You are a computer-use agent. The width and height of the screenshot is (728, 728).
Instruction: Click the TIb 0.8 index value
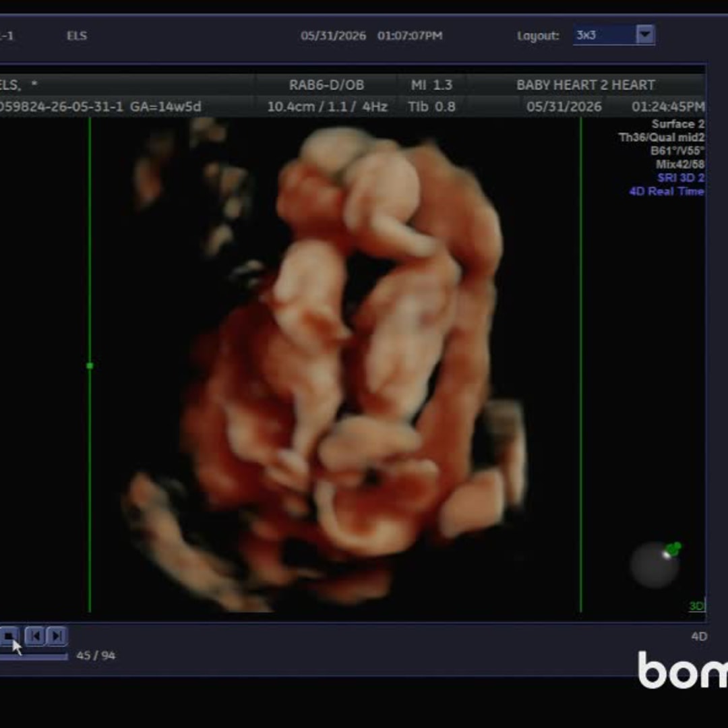pos(431,107)
